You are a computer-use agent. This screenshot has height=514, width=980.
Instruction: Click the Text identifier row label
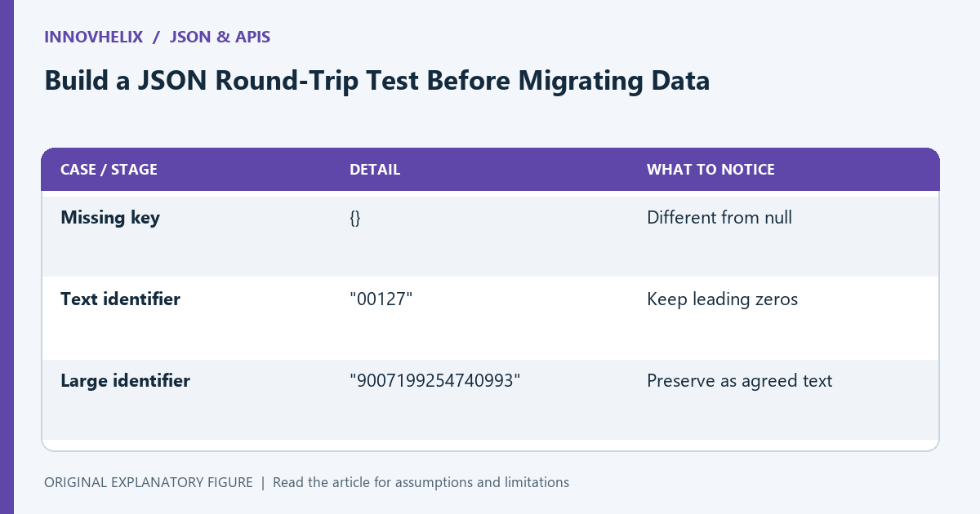point(120,299)
